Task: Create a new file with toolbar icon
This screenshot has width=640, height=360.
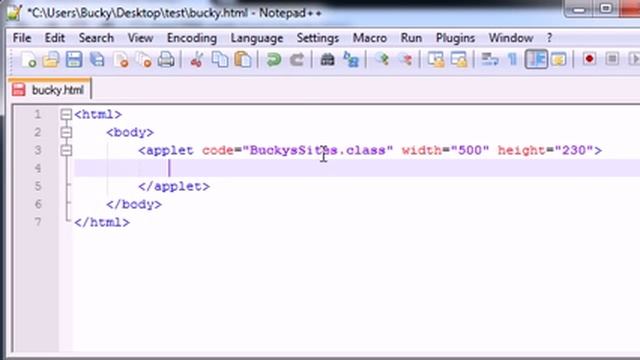Action: [29, 60]
